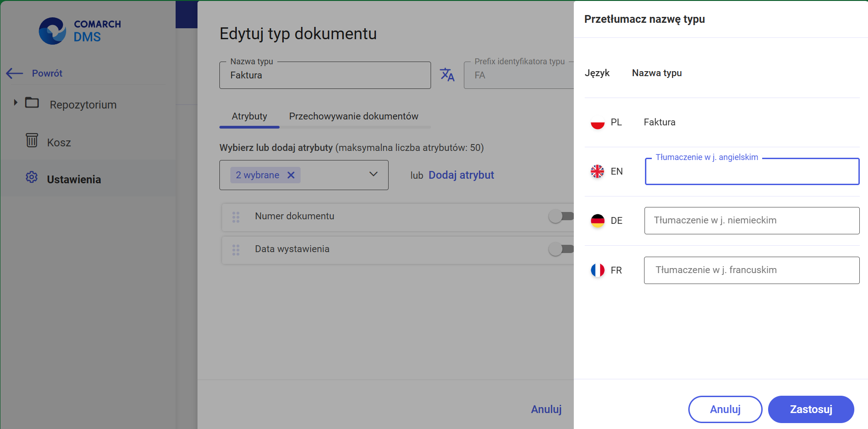The width and height of the screenshot is (868, 429).
Task: Expand the Repozytorium tree node
Action: click(16, 103)
